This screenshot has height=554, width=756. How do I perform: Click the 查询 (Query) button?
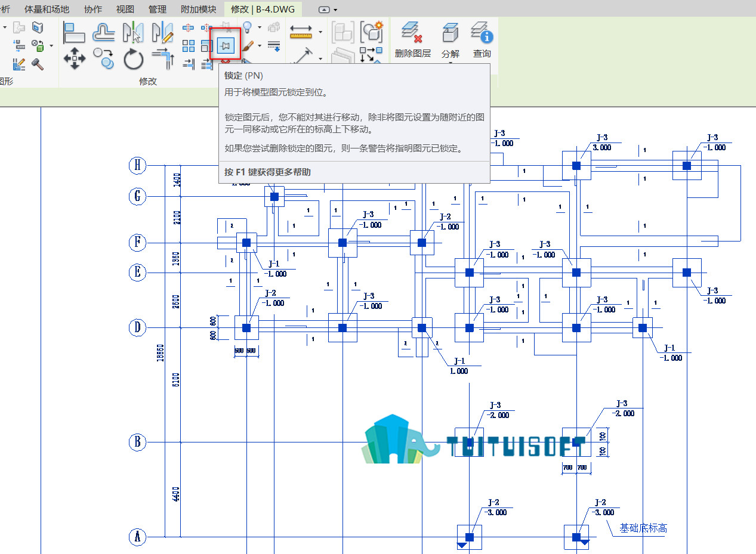coord(482,39)
